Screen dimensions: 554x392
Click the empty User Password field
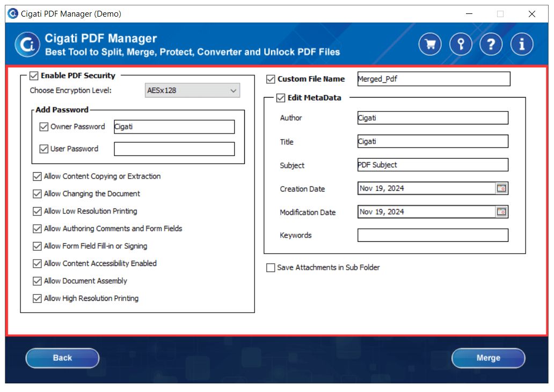tap(174, 149)
